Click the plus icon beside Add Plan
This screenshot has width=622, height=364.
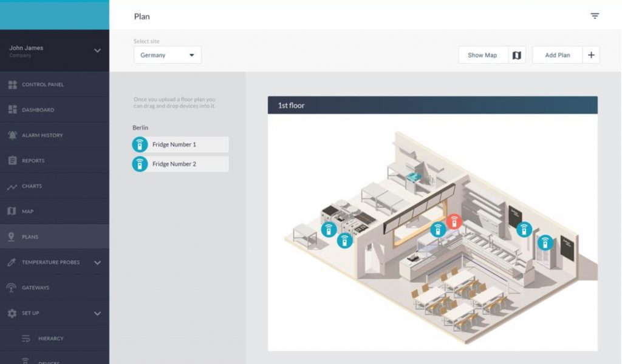[591, 55]
